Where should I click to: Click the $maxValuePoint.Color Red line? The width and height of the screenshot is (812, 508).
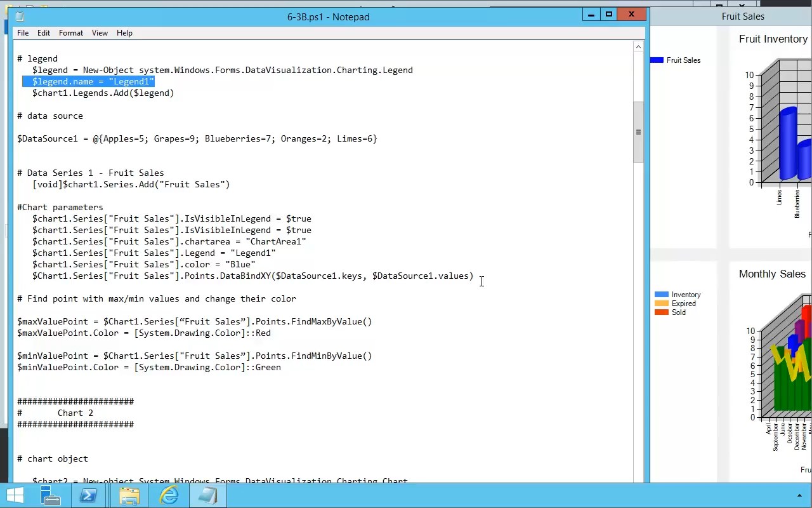point(144,333)
